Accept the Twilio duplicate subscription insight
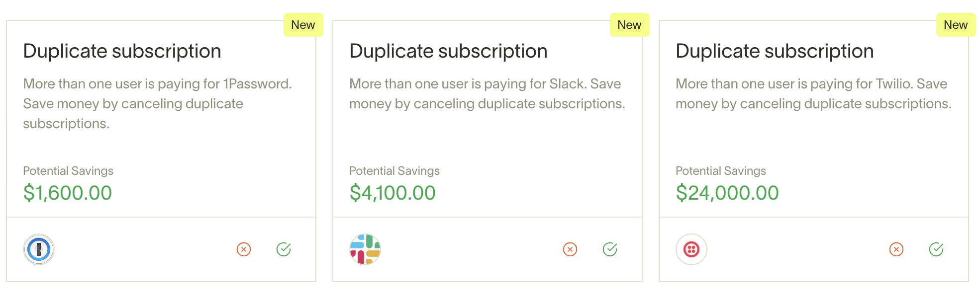 pyautogui.click(x=936, y=249)
